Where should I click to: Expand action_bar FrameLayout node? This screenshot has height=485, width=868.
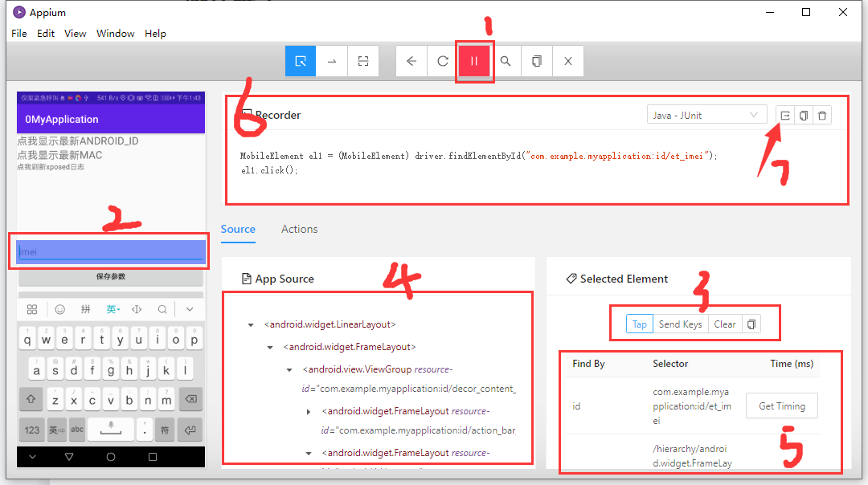[x=309, y=411]
